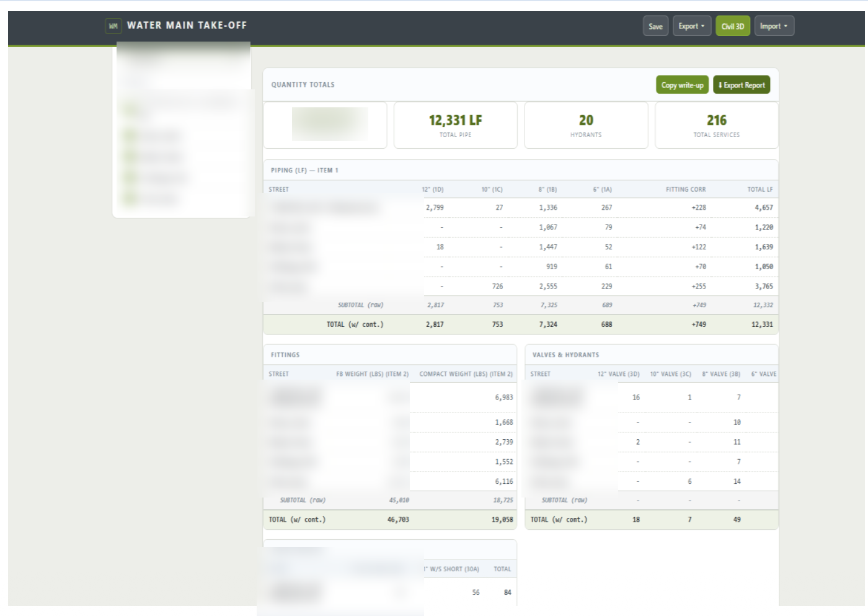This screenshot has height=616, width=868.
Task: Select the fittings total value 46,703
Action: 398,520
